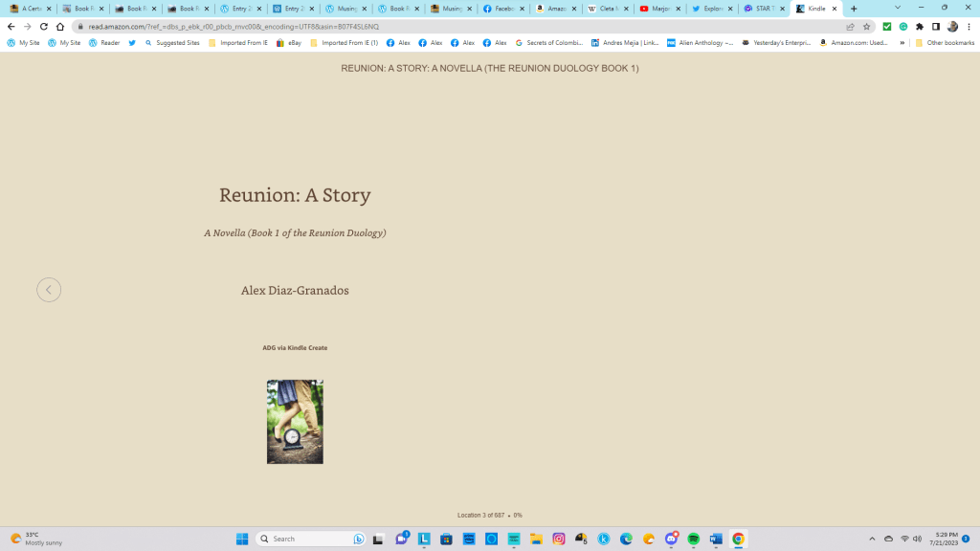The width and height of the screenshot is (980, 551).
Task: Open the browser extensions puzzle icon
Action: [x=920, y=27]
